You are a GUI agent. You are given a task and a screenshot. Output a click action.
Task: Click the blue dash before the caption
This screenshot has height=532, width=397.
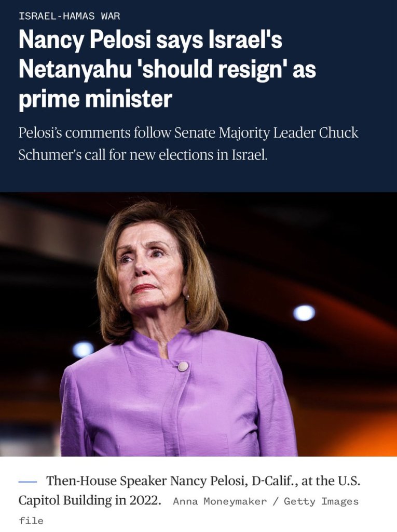(28, 482)
